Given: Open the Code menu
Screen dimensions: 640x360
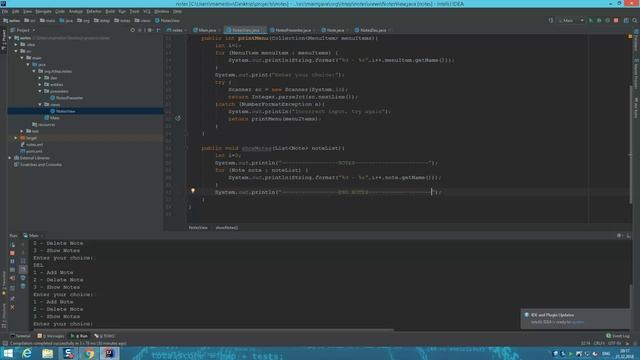Looking at the screenshot, I should [x=60, y=11].
